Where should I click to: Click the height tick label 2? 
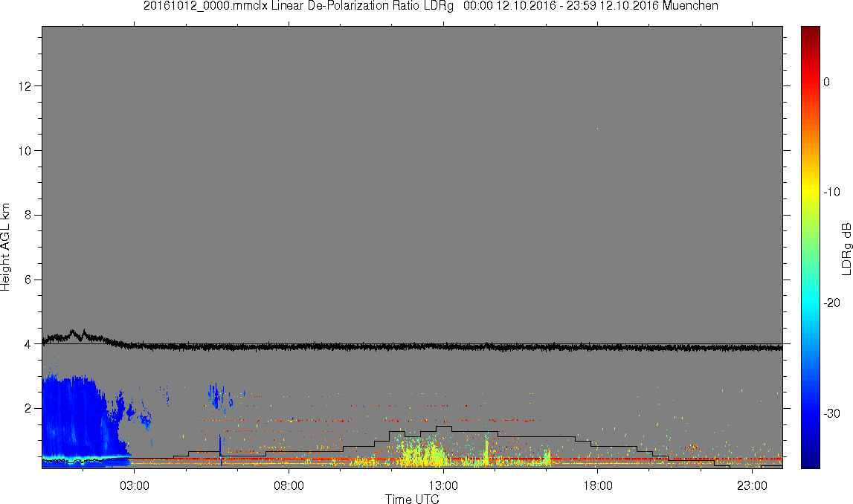click(28, 409)
